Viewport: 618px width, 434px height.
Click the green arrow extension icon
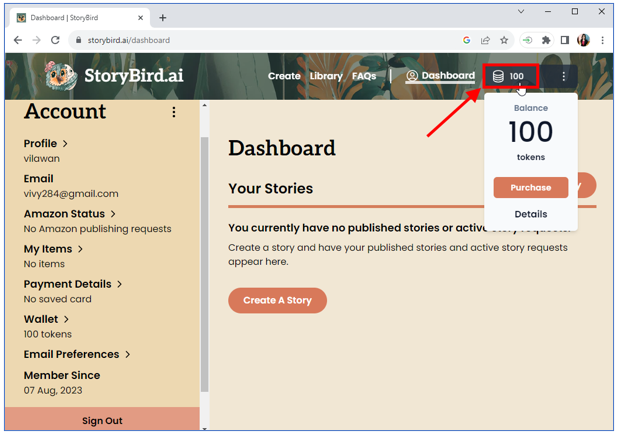pos(527,40)
